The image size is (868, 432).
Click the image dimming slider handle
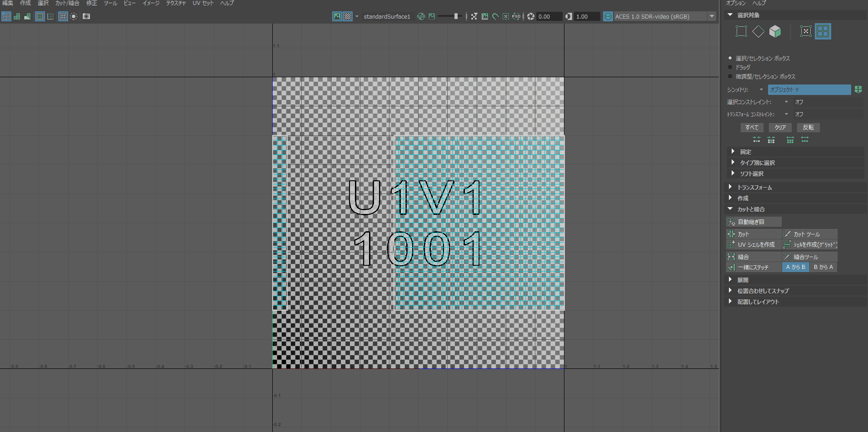pos(456,16)
